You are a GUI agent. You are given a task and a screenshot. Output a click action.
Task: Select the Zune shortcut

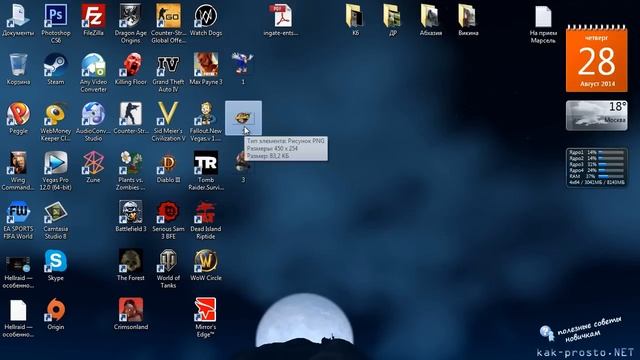93,163
